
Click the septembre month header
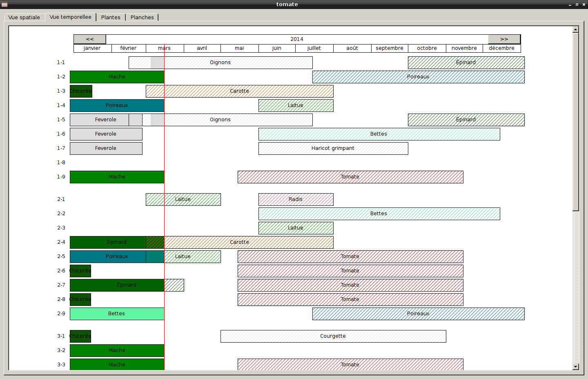(390, 48)
